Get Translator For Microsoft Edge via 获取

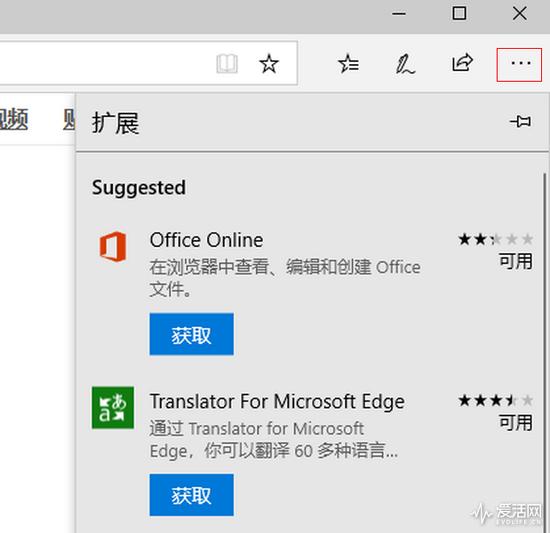coord(192,495)
